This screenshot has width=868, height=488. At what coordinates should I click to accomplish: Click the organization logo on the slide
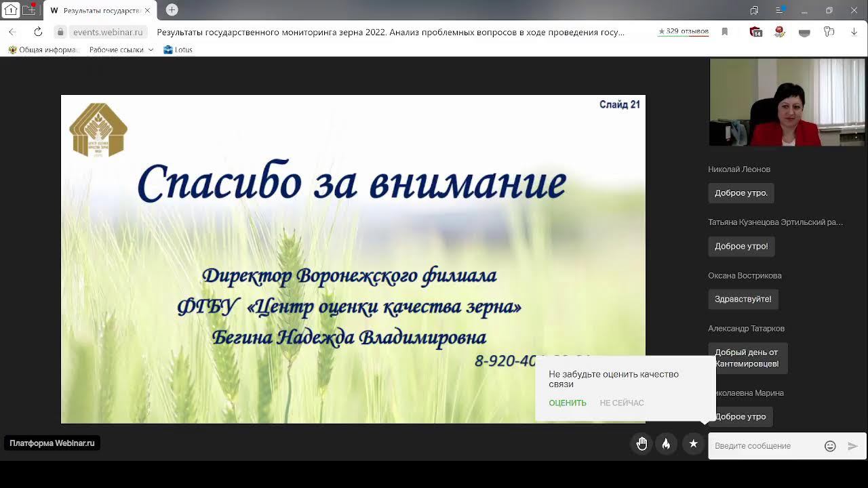[x=98, y=130]
